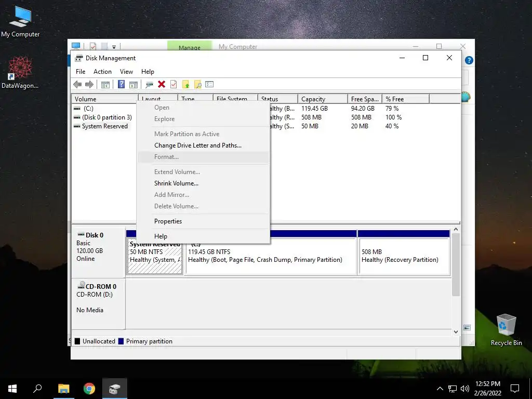Open the Action menu

(102, 72)
